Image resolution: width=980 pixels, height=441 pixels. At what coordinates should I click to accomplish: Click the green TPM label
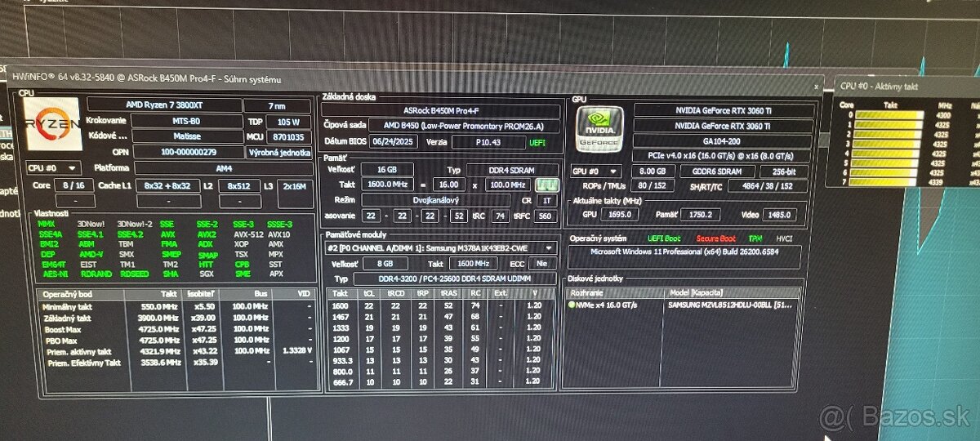click(x=755, y=239)
